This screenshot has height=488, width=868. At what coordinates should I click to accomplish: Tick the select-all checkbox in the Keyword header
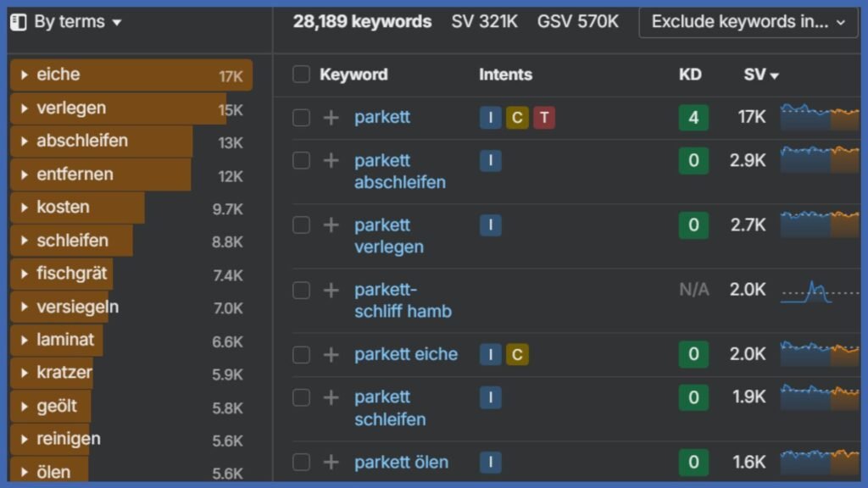pyautogui.click(x=301, y=75)
